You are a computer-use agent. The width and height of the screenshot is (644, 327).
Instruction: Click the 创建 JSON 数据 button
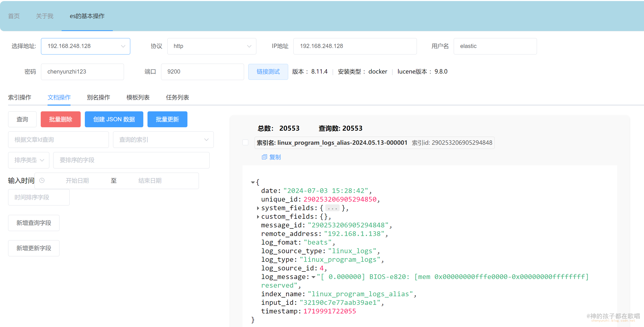[x=114, y=119]
